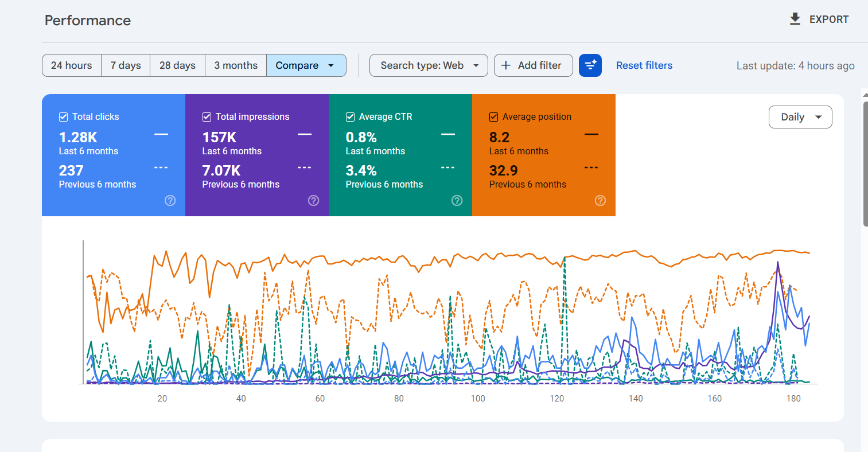Open the Daily granularity dropdown
The width and height of the screenshot is (868, 452).
pyautogui.click(x=800, y=117)
